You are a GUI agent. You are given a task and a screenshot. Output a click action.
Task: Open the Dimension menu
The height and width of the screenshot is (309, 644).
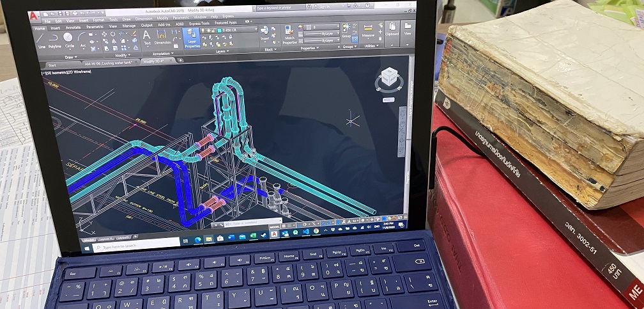[143, 19]
